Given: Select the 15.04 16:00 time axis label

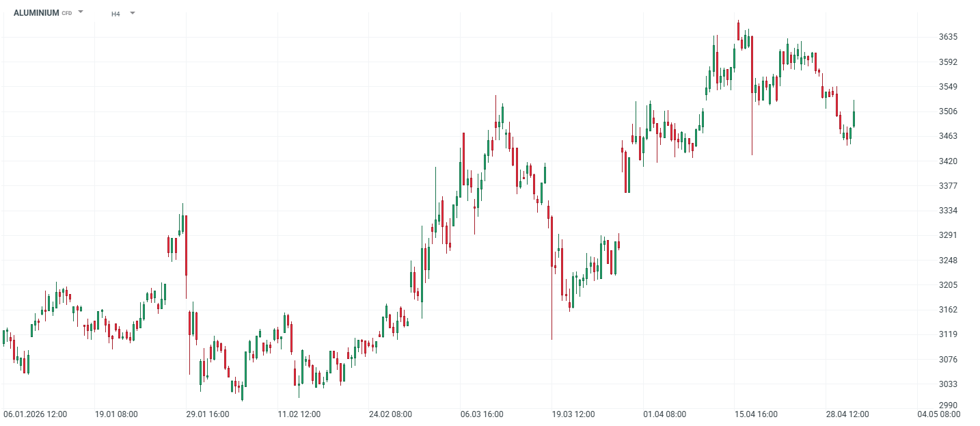Looking at the screenshot, I should 756,414.
